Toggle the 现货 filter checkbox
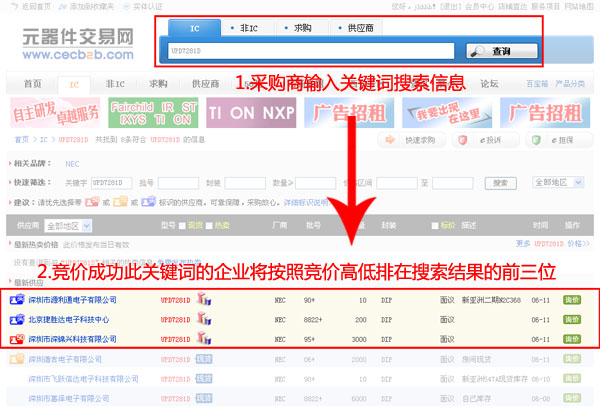 pyautogui.click(x=181, y=226)
